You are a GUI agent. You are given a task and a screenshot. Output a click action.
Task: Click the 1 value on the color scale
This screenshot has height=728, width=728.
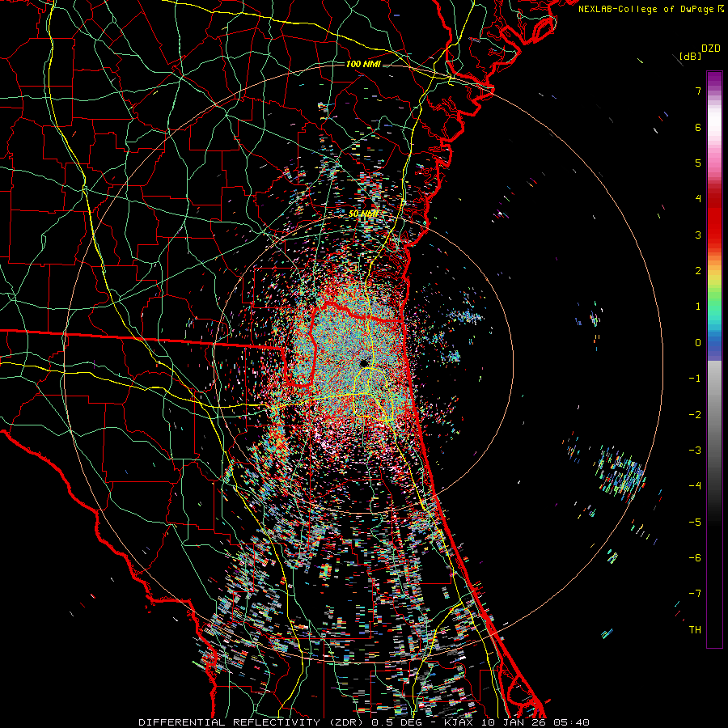(x=698, y=307)
